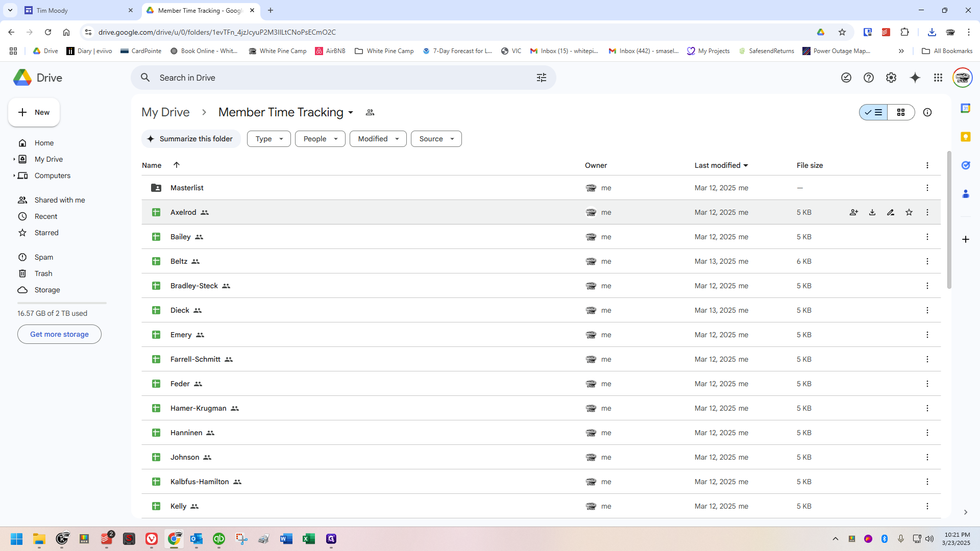Open the Masterlist folder row

tap(541, 188)
